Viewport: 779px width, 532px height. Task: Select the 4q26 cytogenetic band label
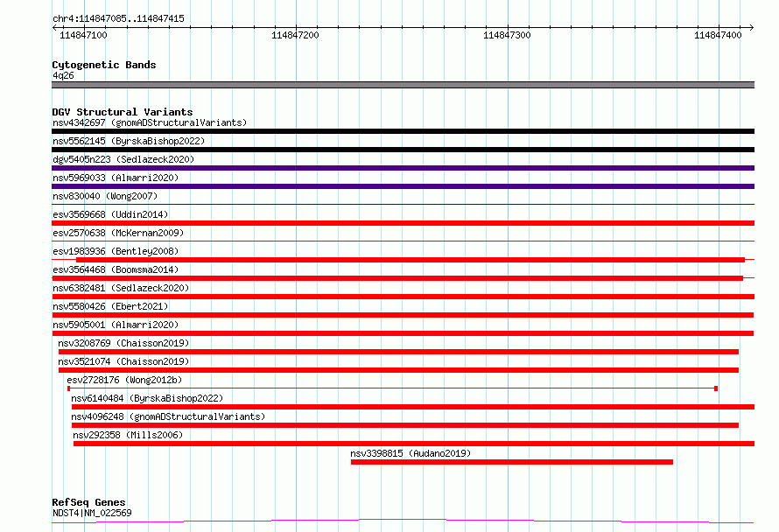tap(63, 75)
